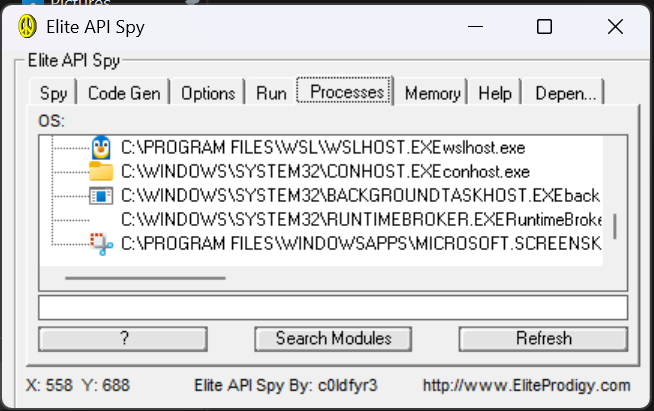
Task: Click the Refresh button
Action: (543, 339)
